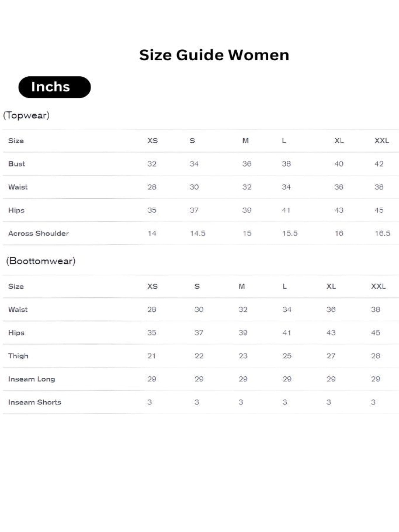The width and height of the screenshot is (399, 532).
Task: Click the Size Guide Women heading
Action: [214, 55]
